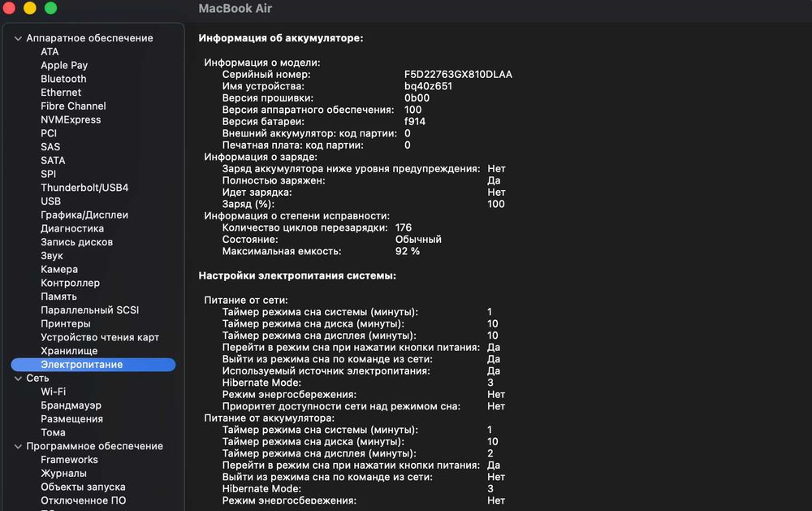Select SPI in the sidebar

tap(48, 174)
